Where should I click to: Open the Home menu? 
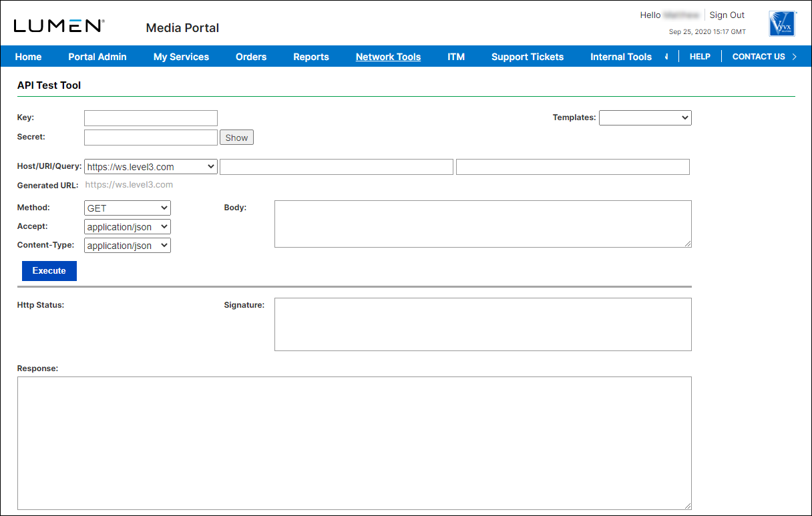point(28,57)
